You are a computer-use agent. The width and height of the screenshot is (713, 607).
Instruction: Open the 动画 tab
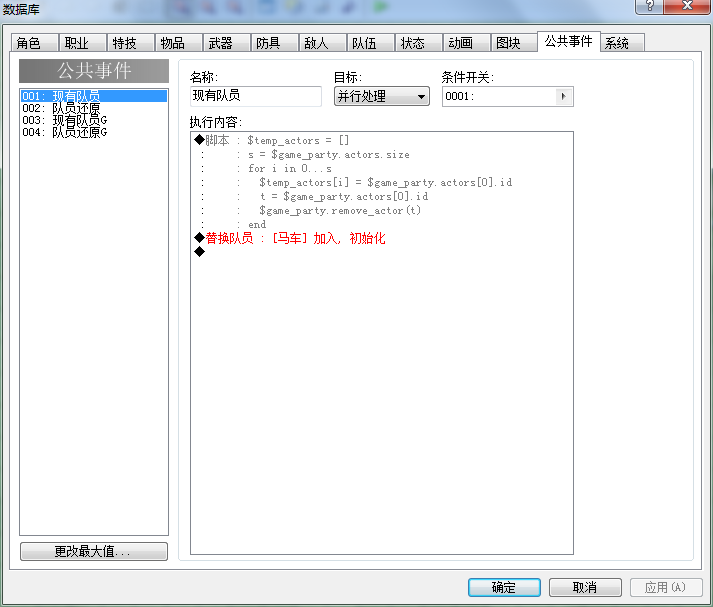(467, 43)
